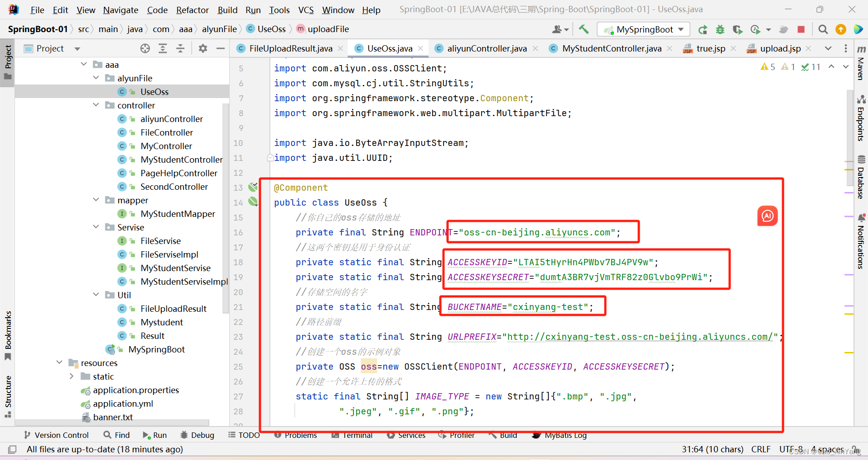Image resolution: width=868 pixels, height=460 pixels.
Task: Close the MyStudentController.java tab
Action: pyautogui.click(x=670, y=48)
